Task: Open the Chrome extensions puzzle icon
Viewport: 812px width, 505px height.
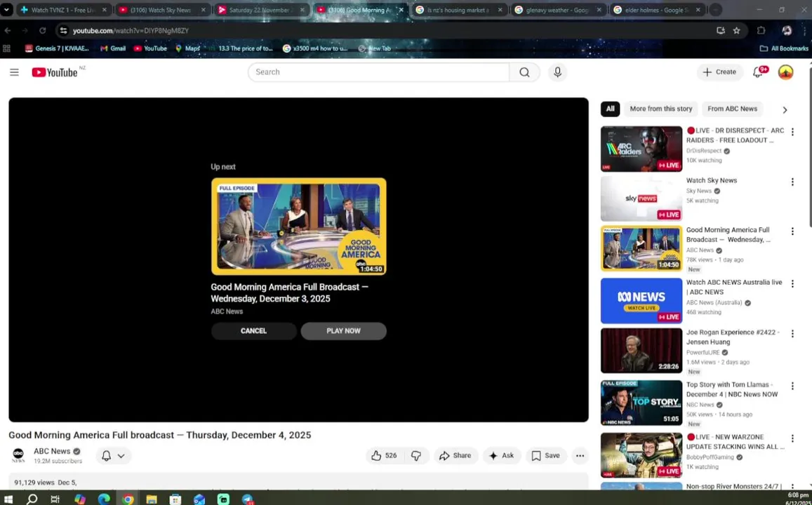Action: click(x=761, y=31)
